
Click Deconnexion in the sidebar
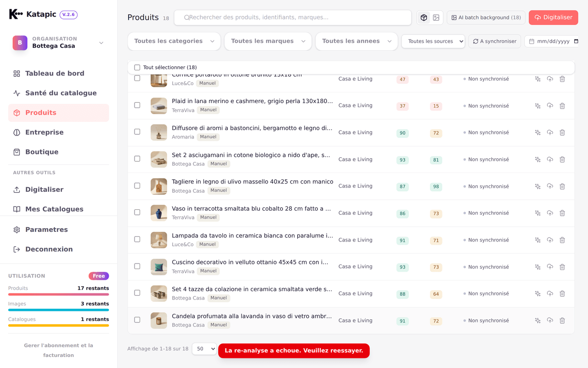tap(58, 249)
